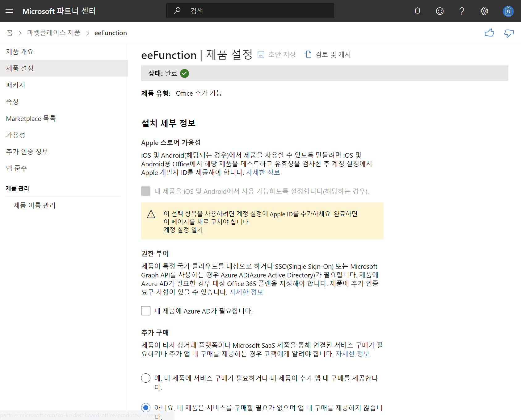Check 내 제품에 Azure AD가 필요합니다
Screen dimensions: 521x420
click(146, 311)
